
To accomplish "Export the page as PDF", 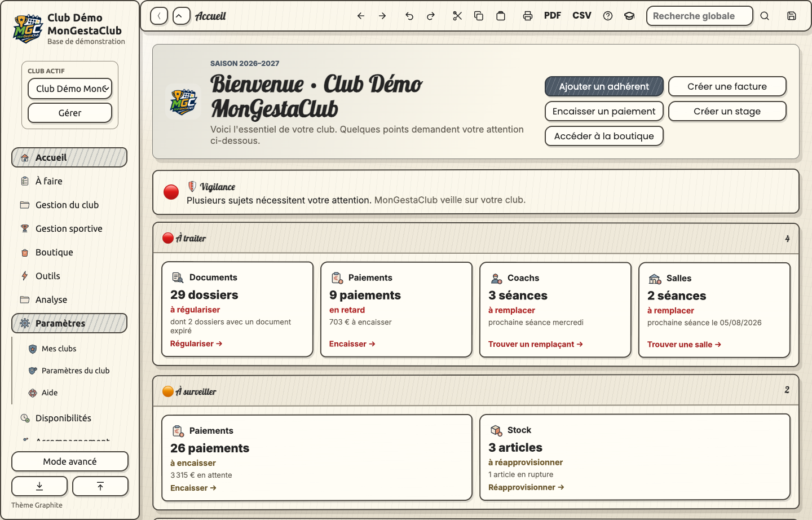I will (553, 16).
